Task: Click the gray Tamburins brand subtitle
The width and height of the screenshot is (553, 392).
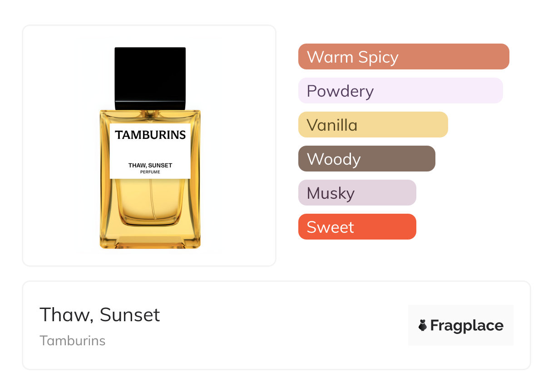Action: (x=73, y=340)
